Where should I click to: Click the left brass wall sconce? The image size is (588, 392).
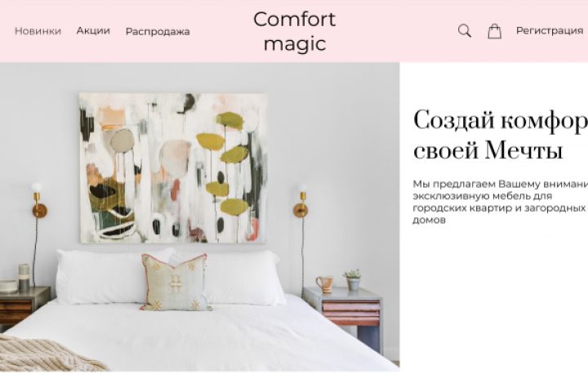pyautogui.click(x=38, y=201)
